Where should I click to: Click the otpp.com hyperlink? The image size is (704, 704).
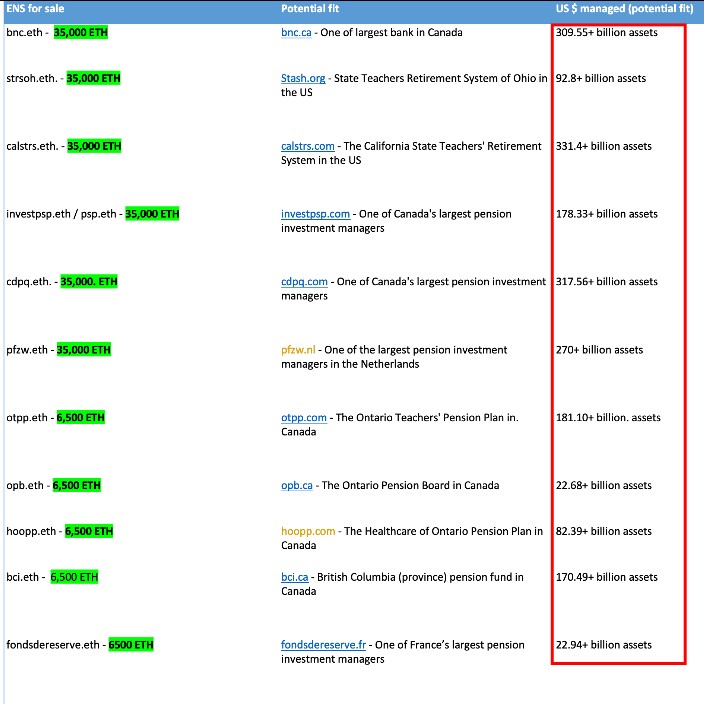pyautogui.click(x=304, y=418)
